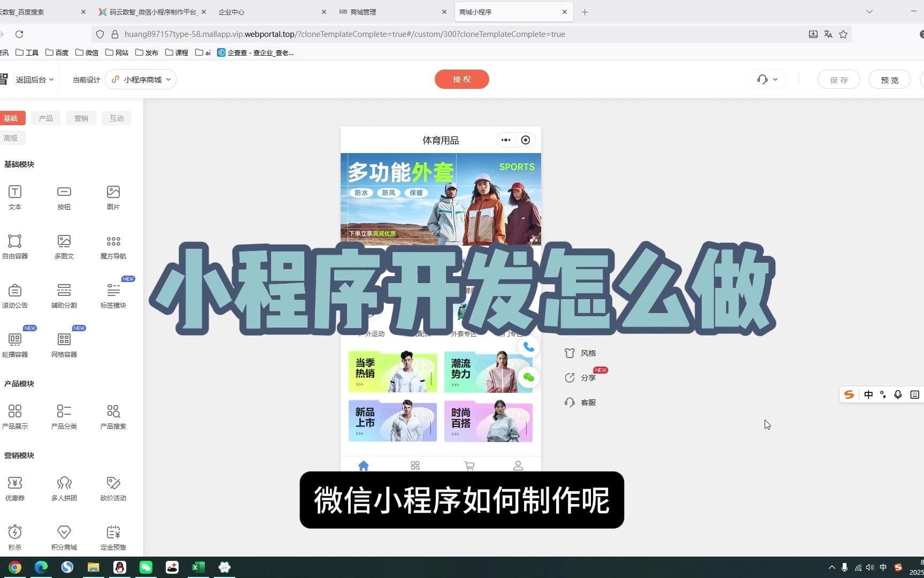Open the 风格 style settings
Image resolution: width=924 pixels, height=578 pixels.
[581, 353]
